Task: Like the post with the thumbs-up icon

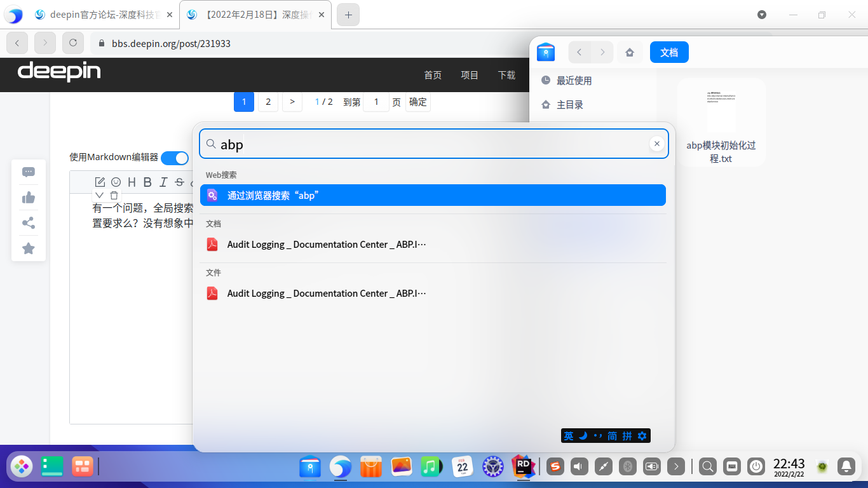Action: click(x=28, y=197)
